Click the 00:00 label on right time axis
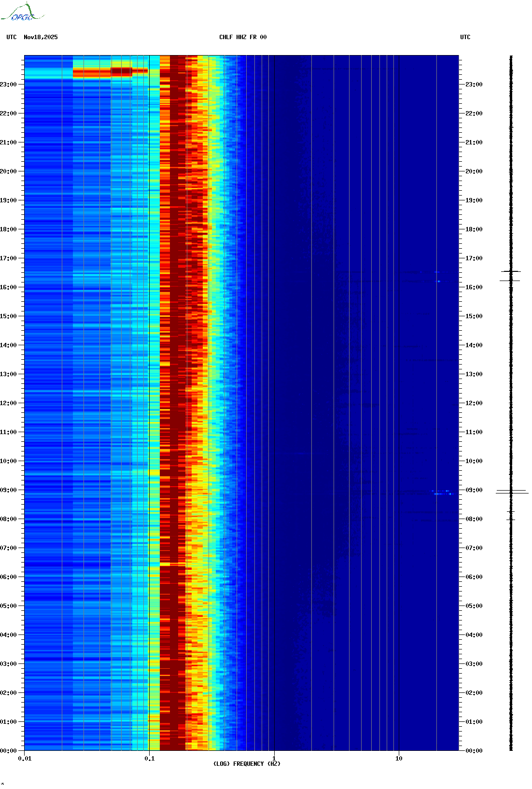This screenshot has height=789, width=532. click(474, 751)
